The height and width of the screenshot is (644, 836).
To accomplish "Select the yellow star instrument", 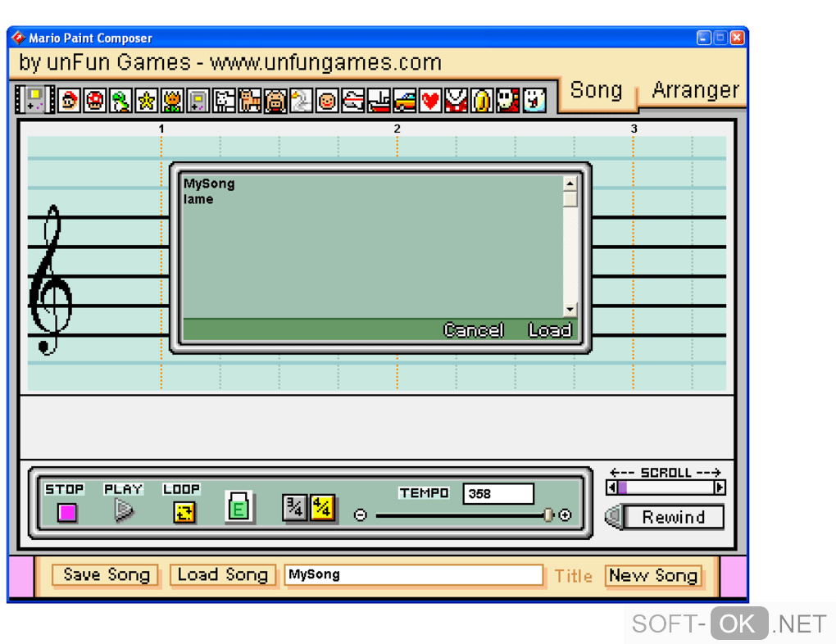I will [146, 100].
